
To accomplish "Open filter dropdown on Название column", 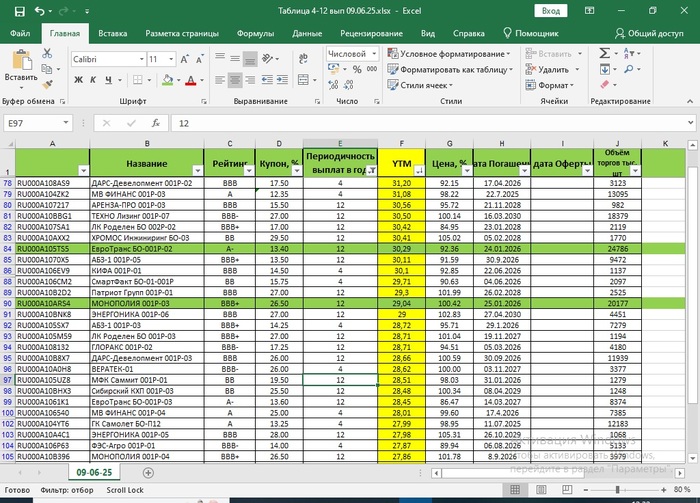I will coord(196,172).
